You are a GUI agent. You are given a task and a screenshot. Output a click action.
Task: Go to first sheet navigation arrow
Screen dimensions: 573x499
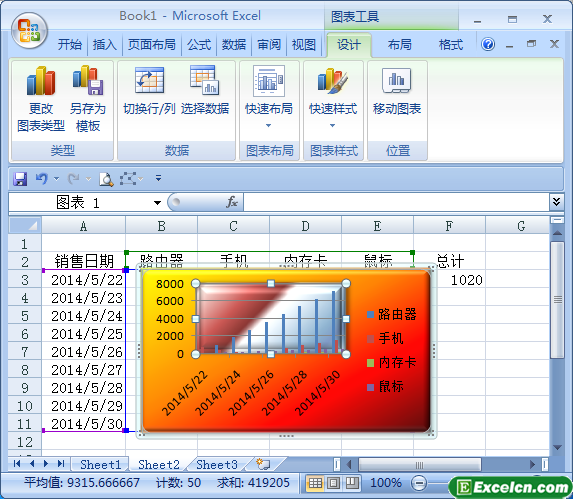(17, 464)
